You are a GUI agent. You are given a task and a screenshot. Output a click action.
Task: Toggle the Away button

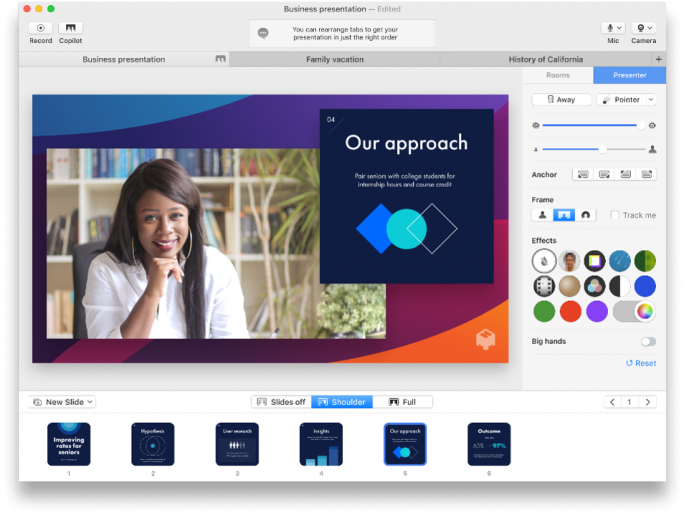click(x=561, y=99)
